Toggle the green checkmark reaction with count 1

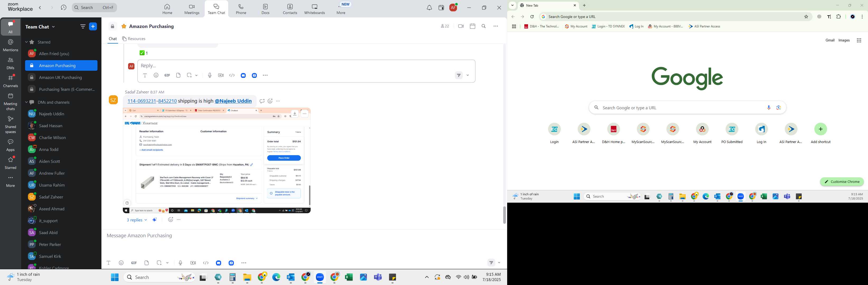click(x=143, y=53)
